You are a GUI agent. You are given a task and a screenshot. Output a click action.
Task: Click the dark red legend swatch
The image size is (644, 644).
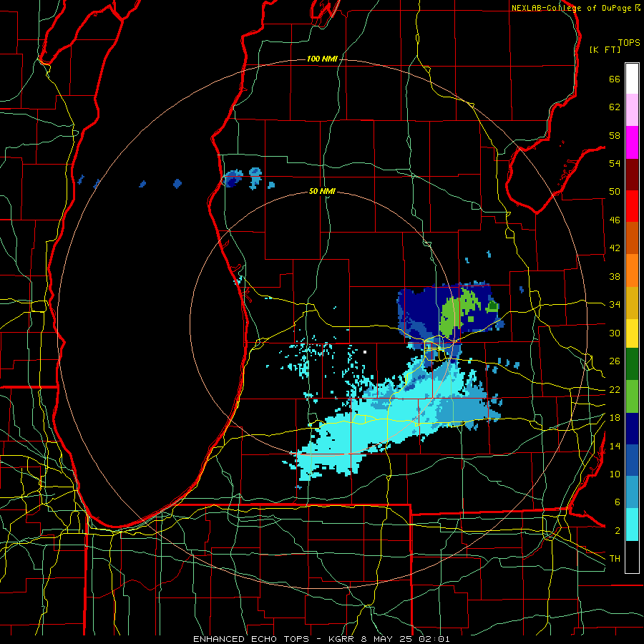pos(632,174)
